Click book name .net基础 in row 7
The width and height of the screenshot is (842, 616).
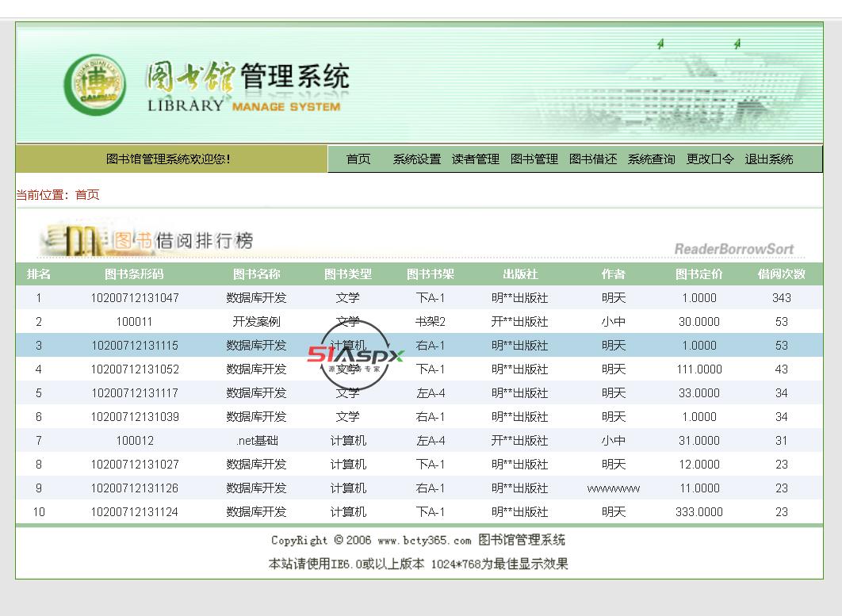tap(256, 441)
